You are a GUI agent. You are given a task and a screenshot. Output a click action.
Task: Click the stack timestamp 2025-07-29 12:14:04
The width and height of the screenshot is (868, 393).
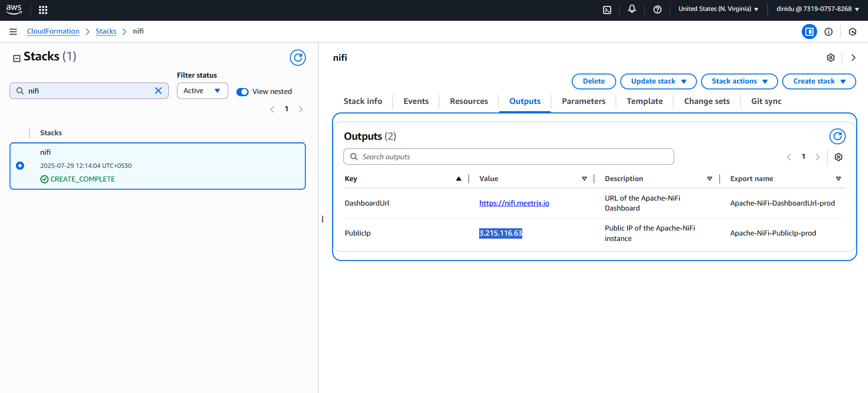(x=86, y=166)
